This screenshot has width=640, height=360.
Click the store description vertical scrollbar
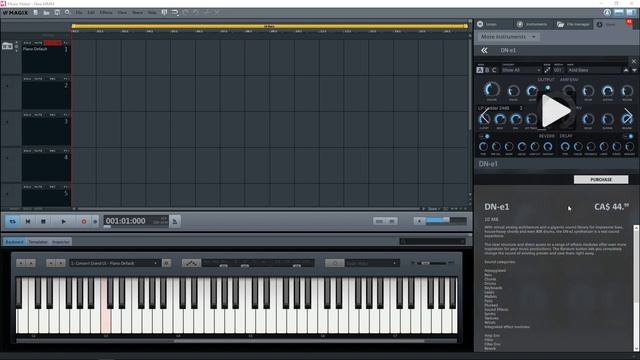636,288
